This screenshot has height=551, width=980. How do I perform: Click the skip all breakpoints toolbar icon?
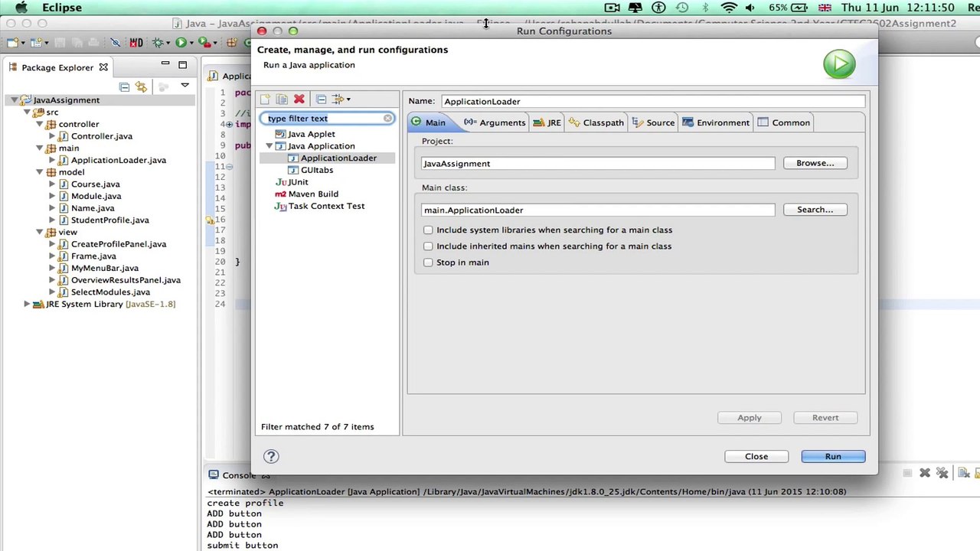click(115, 43)
